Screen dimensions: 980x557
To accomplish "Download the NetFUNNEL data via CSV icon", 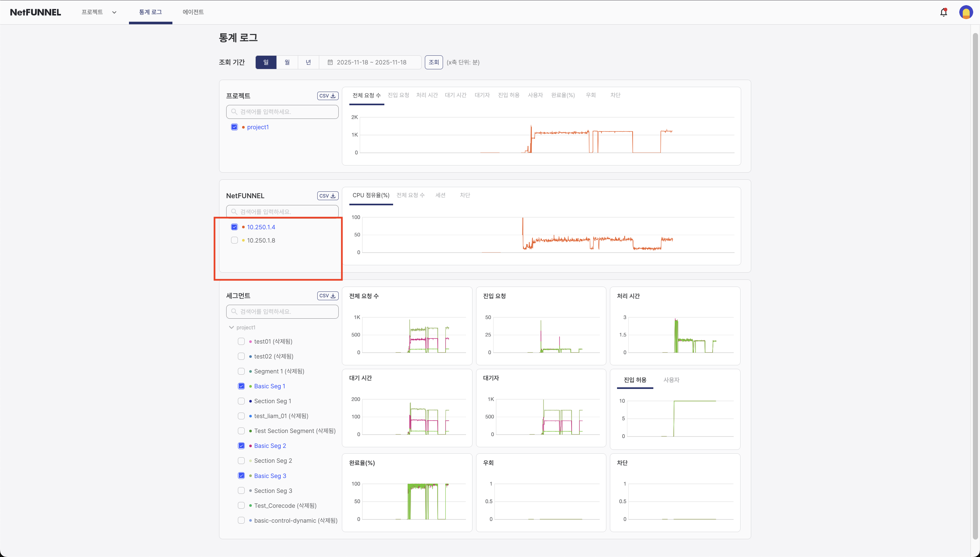I will pyautogui.click(x=327, y=196).
